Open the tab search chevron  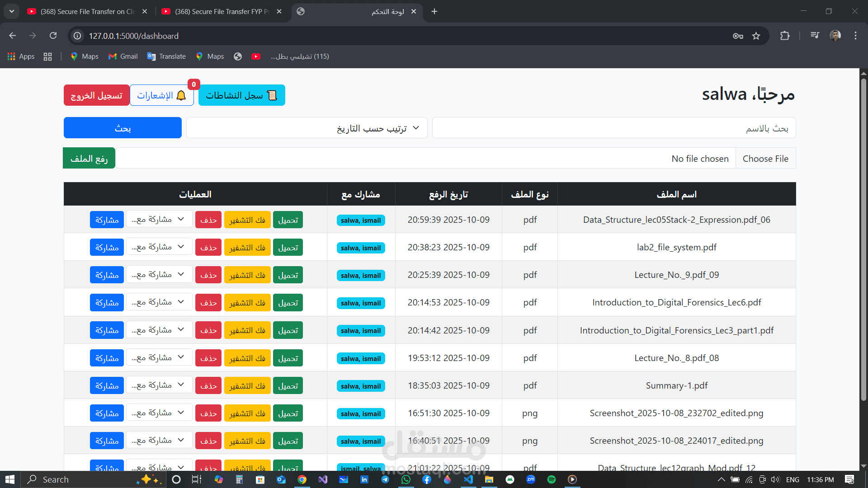(x=11, y=11)
